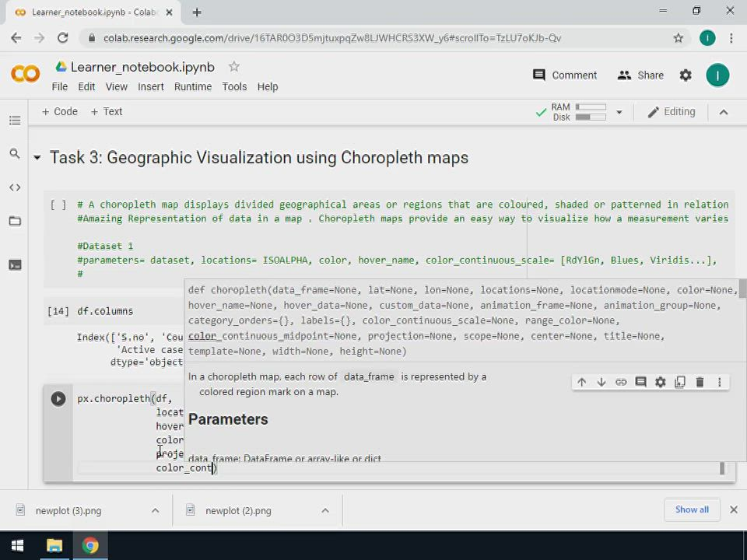
Task: Open File Explorer from taskbar
Action: [x=54, y=546]
